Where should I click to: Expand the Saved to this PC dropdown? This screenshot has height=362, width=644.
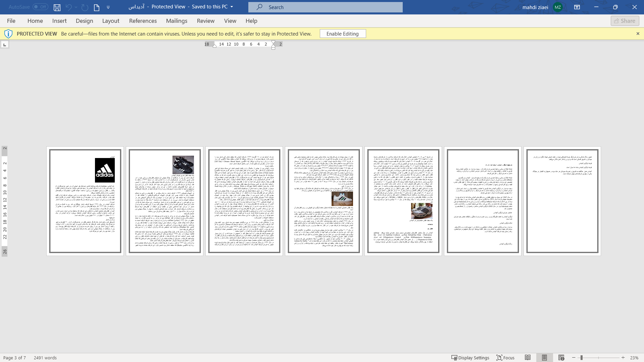[x=232, y=7]
